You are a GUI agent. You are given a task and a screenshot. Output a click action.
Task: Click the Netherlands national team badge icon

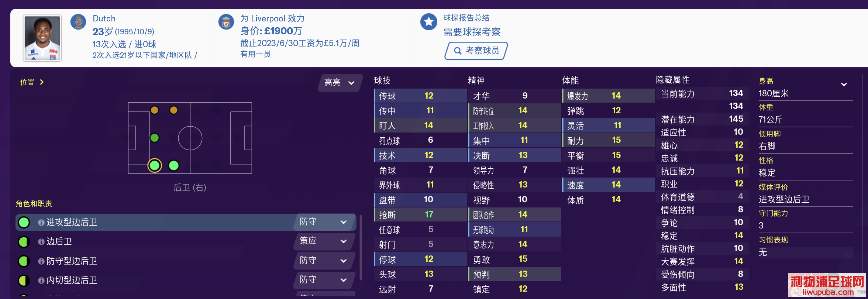[x=78, y=22]
